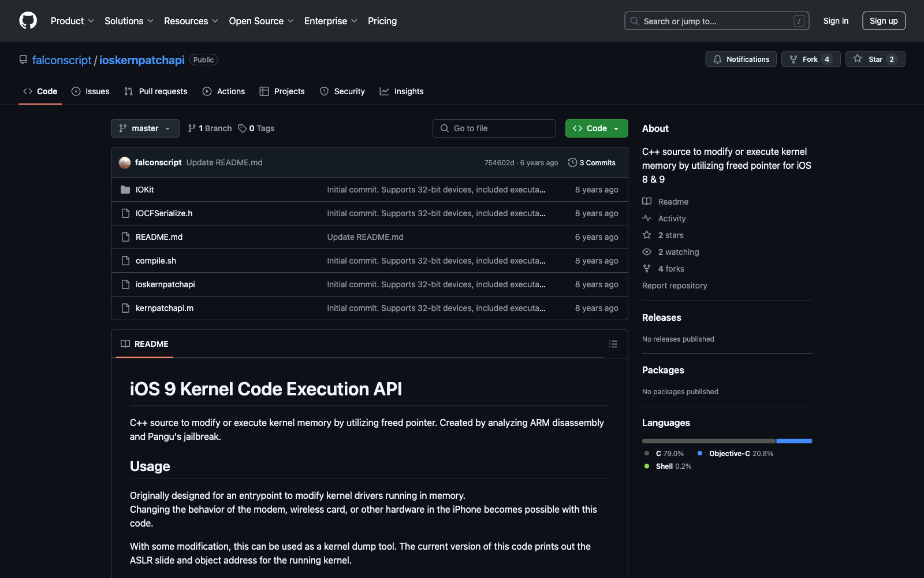
Task: Open the Issues tab
Action: [x=91, y=91]
